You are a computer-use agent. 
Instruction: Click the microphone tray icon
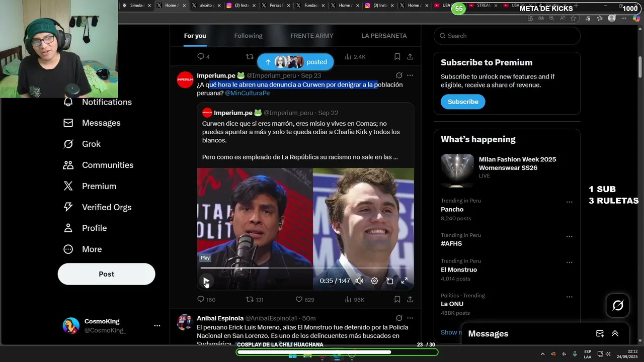click(575, 354)
